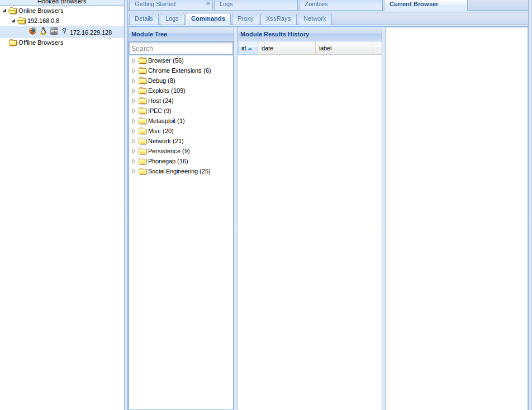Select the Metasploit (1) label
The image size is (532, 410).
[x=167, y=121]
